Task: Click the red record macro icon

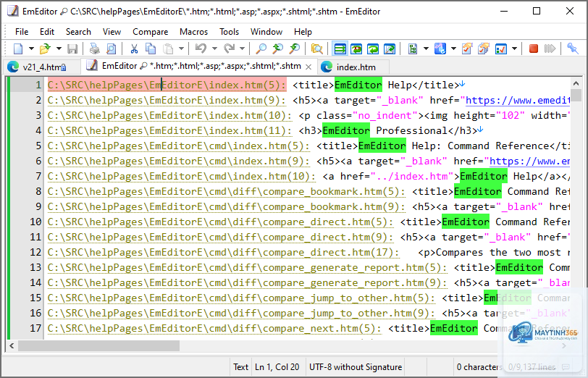Action: pos(534,49)
